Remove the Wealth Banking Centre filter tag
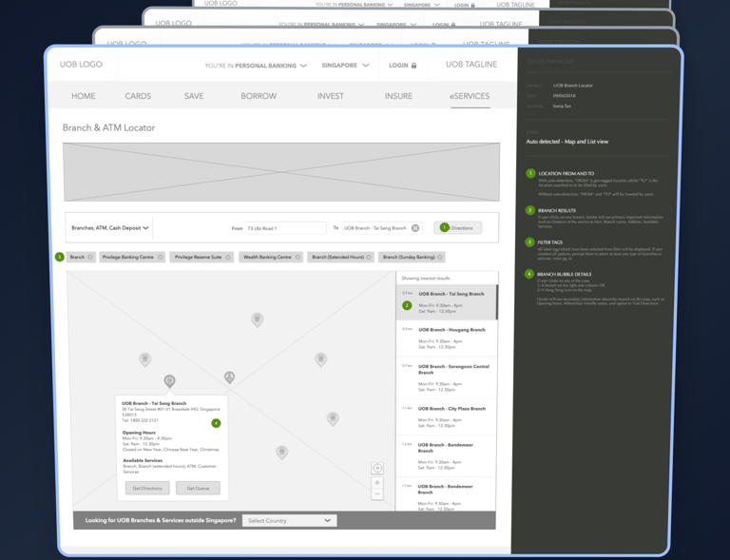The height and width of the screenshot is (560, 730). coord(298,257)
